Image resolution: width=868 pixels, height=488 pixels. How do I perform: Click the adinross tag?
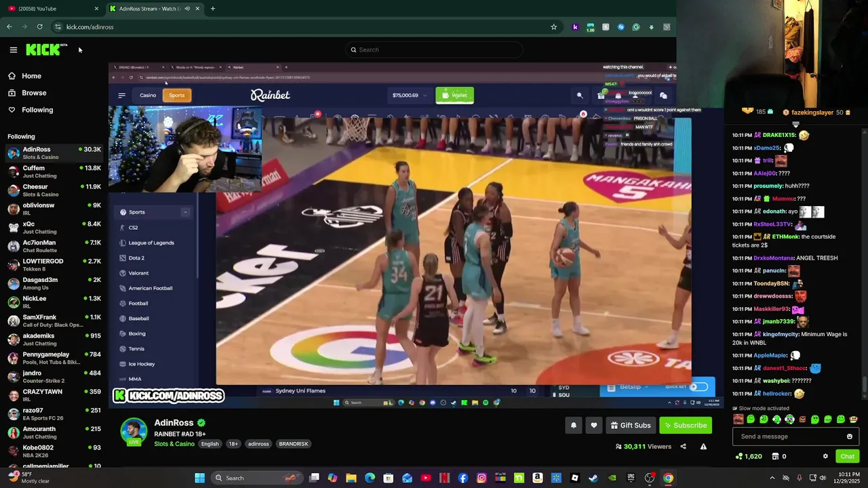[x=258, y=444]
